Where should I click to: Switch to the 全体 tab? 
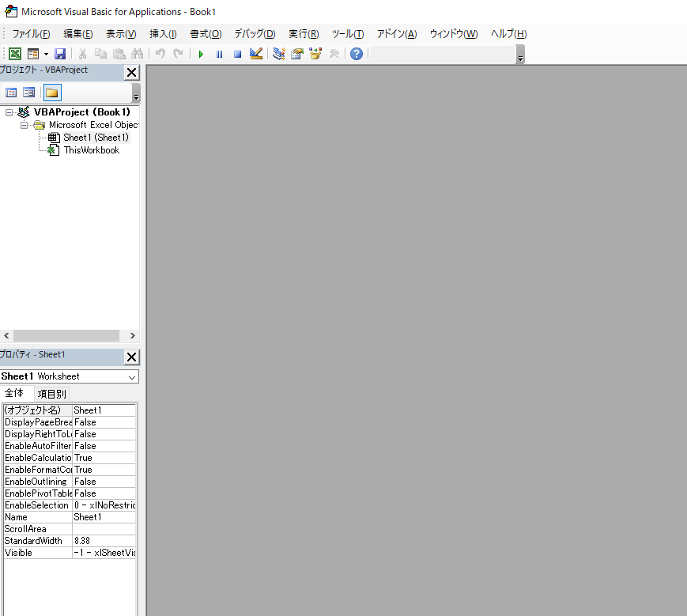pyautogui.click(x=14, y=393)
